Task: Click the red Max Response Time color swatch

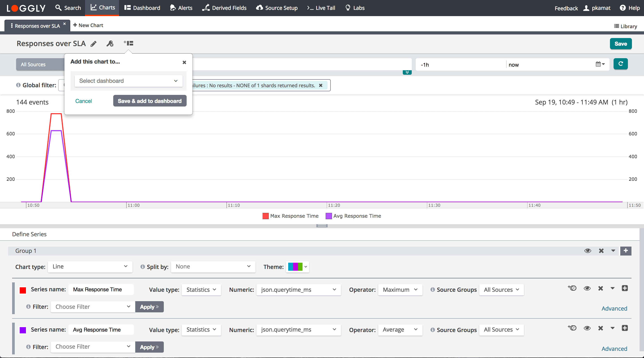Action: point(23,290)
